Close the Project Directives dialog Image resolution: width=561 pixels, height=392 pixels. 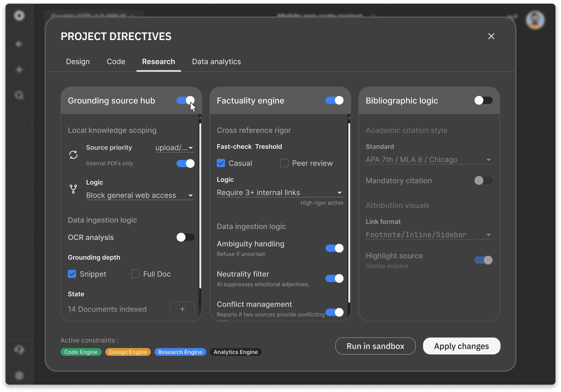(491, 36)
